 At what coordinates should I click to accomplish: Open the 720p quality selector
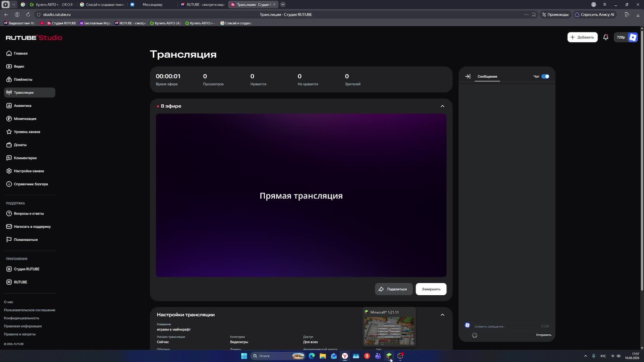click(x=621, y=37)
